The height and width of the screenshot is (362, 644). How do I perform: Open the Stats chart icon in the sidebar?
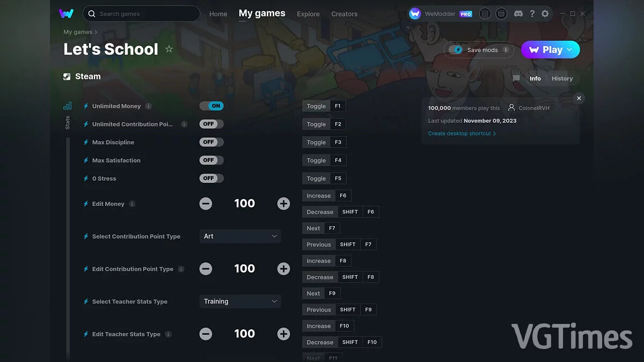[x=67, y=106]
